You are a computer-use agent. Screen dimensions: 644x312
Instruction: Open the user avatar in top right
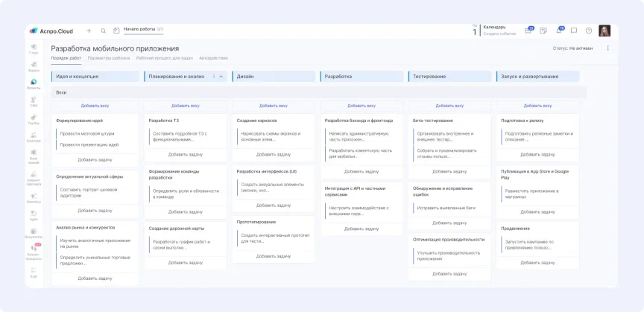604,31
